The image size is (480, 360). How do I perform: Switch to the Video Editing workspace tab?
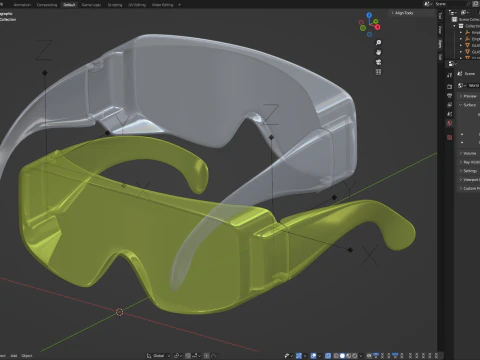tap(162, 5)
